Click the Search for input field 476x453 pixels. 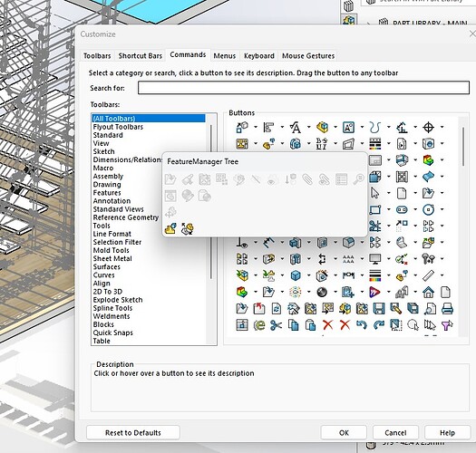tap(304, 88)
